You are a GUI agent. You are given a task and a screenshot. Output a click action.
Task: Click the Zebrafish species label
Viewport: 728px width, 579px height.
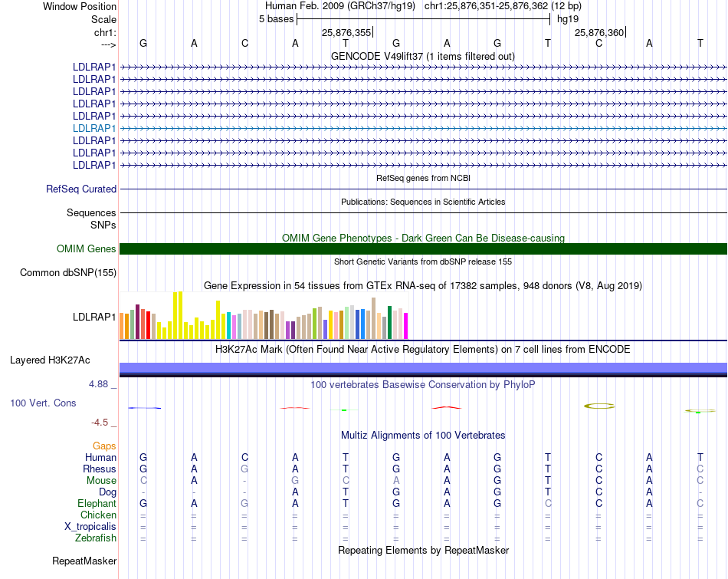click(x=96, y=538)
